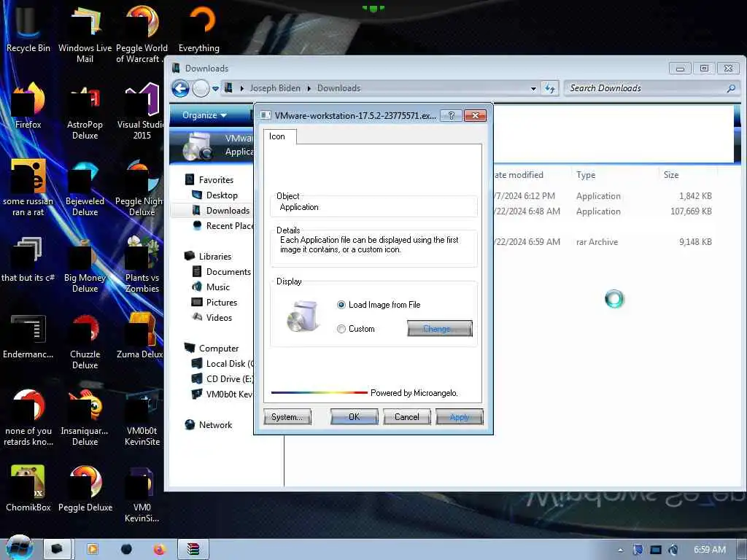Open Peggle Deluxe desktop icon
The width and height of the screenshot is (747, 560).
[x=85, y=489]
